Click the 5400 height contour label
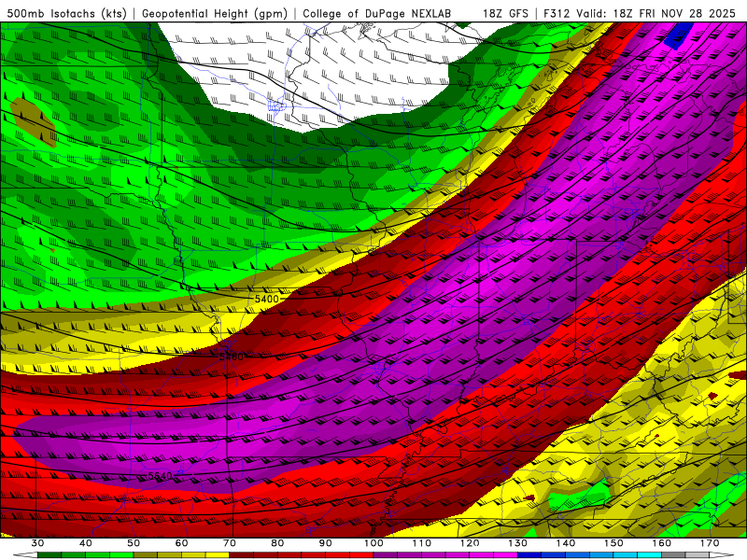747x560 pixels. 266,299
